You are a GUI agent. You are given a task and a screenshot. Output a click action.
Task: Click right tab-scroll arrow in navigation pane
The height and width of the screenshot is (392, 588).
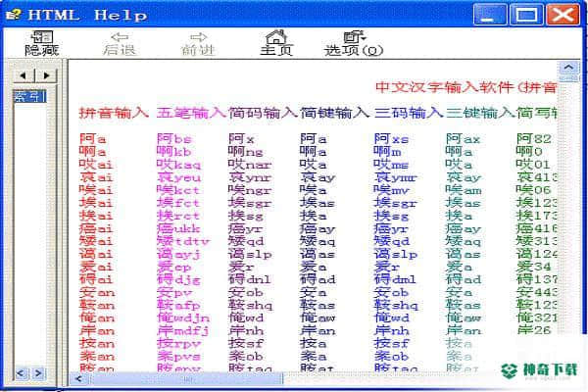46,75
